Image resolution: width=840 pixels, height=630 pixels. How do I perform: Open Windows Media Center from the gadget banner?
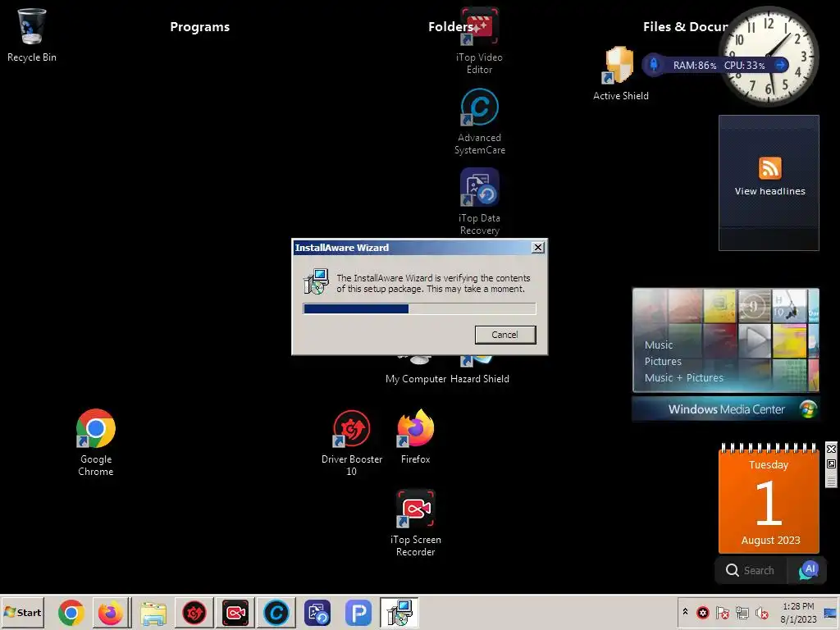[x=726, y=409]
